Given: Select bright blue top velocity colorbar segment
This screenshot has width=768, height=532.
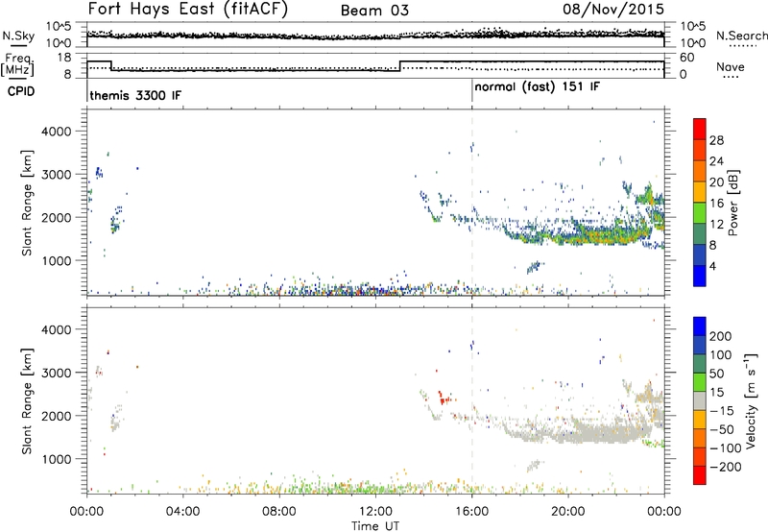Looking at the screenshot, I should (700, 326).
